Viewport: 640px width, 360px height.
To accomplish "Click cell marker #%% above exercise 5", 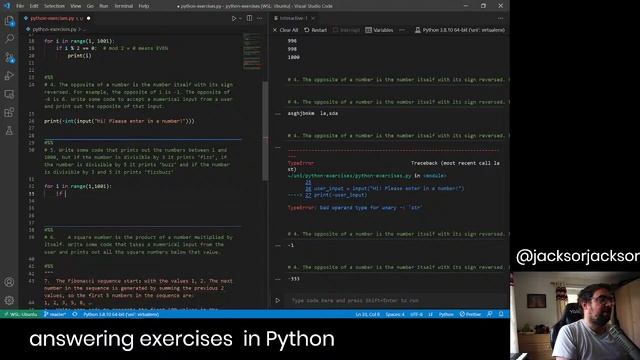I will point(49,143).
